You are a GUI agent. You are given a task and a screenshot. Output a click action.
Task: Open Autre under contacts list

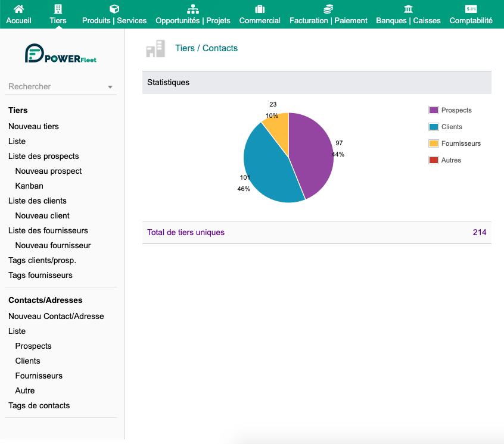click(x=25, y=390)
